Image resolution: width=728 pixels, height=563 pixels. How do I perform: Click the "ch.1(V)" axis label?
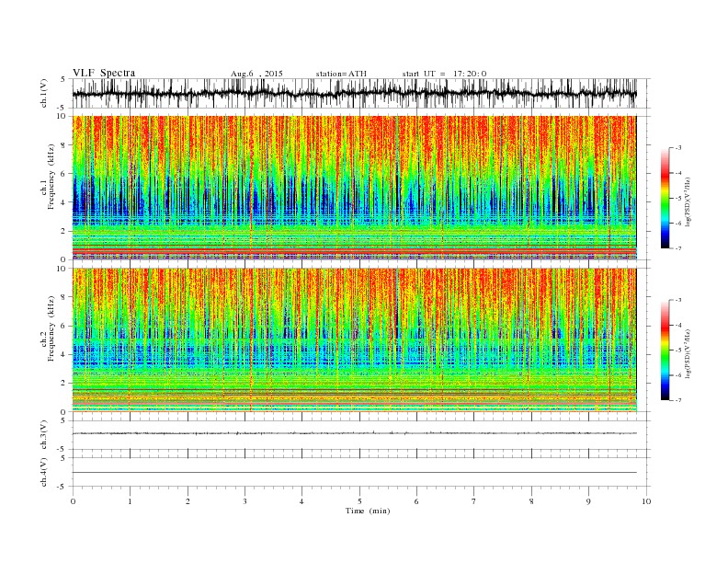pyautogui.click(x=44, y=93)
